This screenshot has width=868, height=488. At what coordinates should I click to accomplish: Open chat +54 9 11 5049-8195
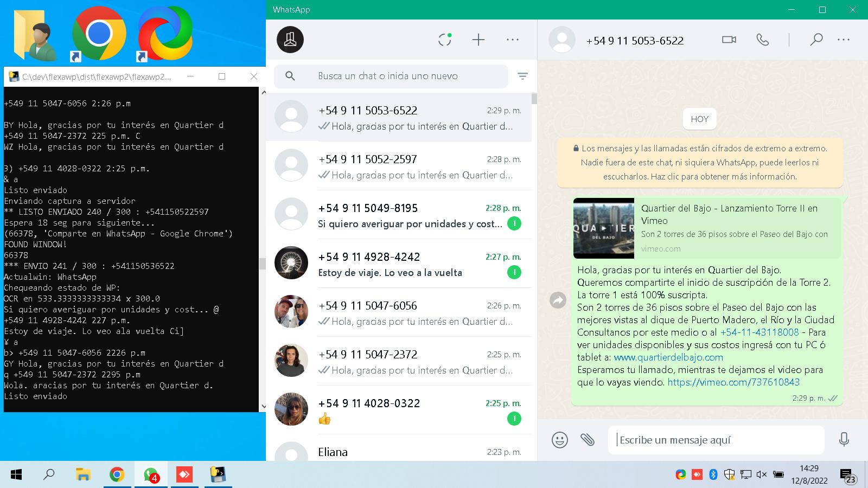click(x=399, y=215)
